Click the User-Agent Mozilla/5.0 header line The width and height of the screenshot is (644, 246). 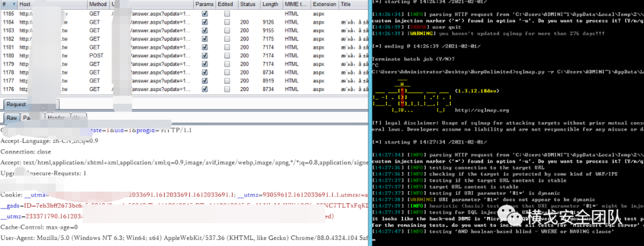coord(184,238)
